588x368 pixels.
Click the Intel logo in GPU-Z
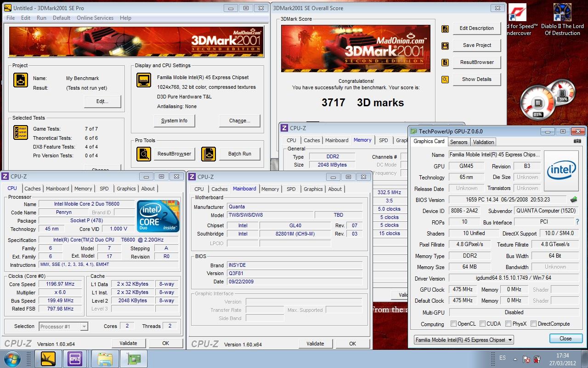(561, 171)
